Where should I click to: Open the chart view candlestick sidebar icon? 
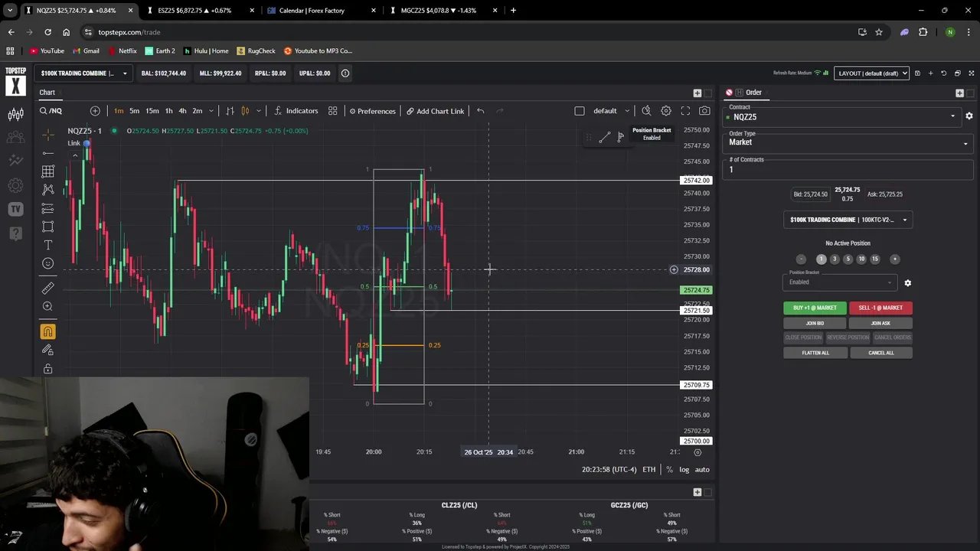15,115
